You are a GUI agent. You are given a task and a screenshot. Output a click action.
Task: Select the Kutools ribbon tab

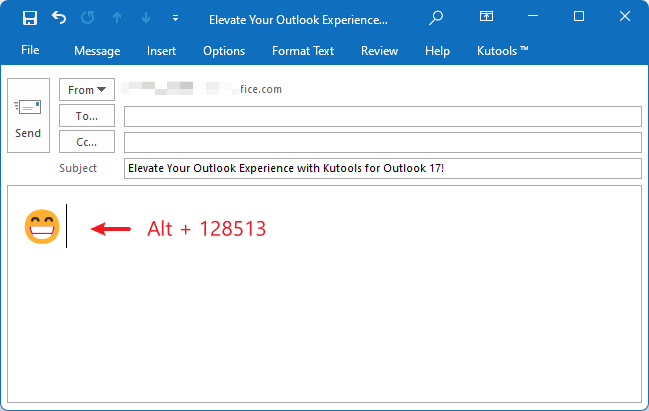[x=501, y=51]
